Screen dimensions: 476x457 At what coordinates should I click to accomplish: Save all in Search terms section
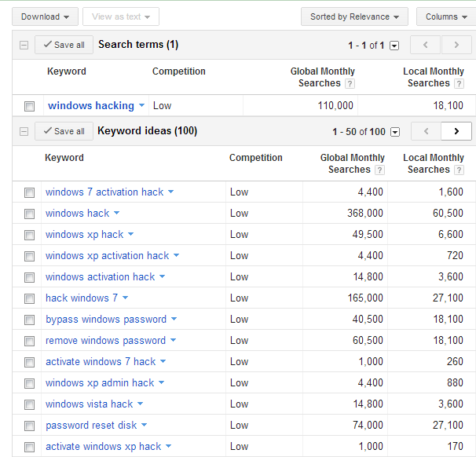(64, 45)
